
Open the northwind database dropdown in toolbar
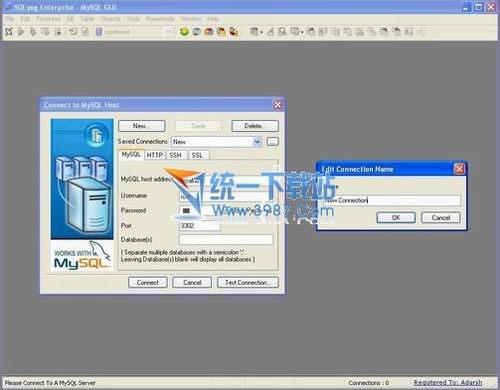[168, 32]
